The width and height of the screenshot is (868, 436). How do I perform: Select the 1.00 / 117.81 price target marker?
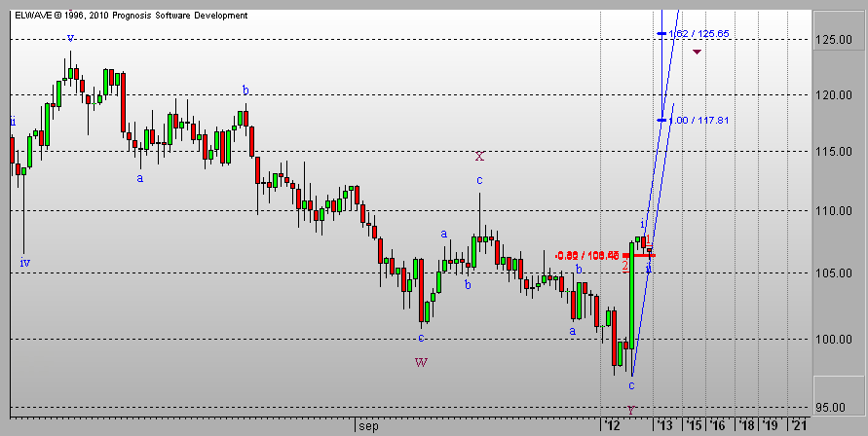(x=696, y=121)
